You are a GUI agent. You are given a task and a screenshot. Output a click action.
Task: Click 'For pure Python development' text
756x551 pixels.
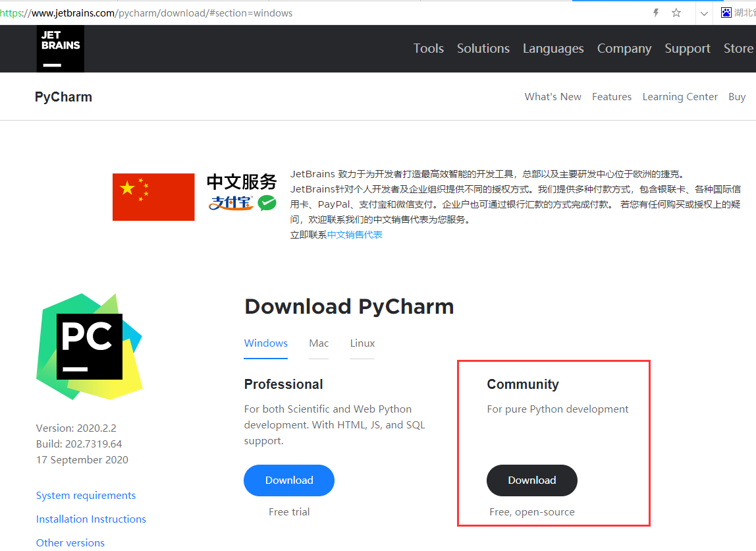[x=557, y=409]
